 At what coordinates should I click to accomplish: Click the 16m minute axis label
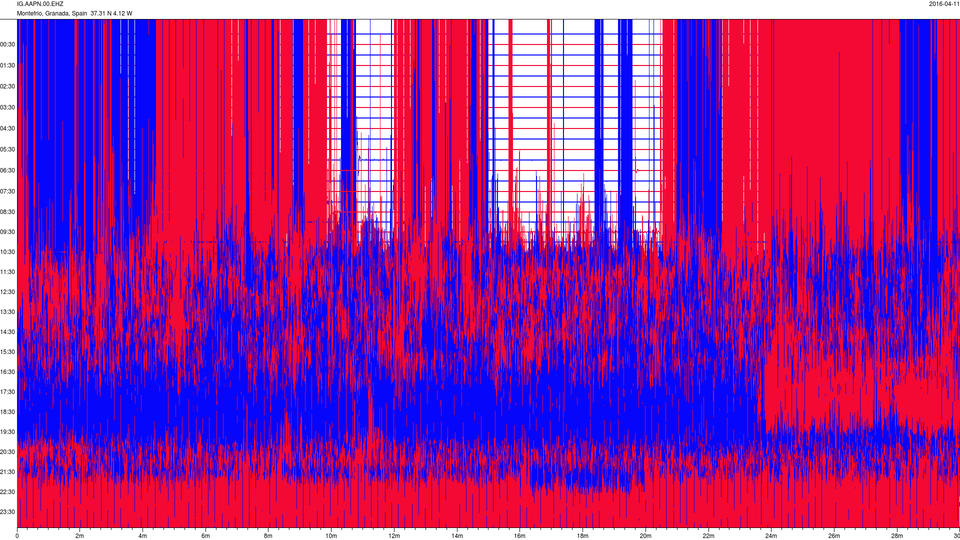coord(520,536)
